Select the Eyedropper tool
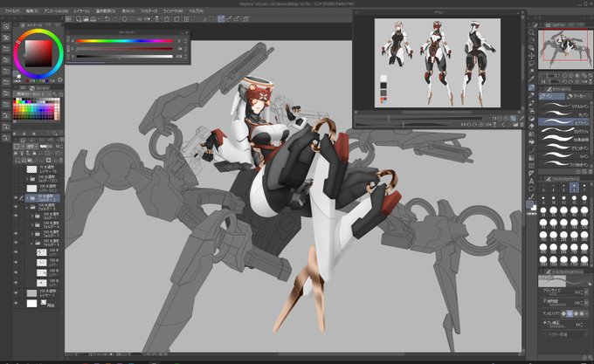The width and height of the screenshot is (594, 364). pyautogui.click(x=531, y=79)
